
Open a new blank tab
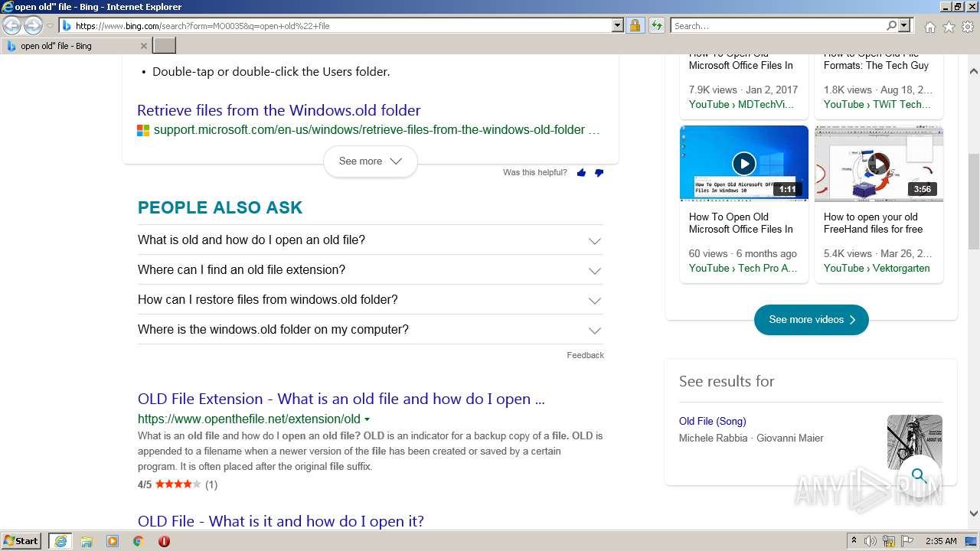pyautogui.click(x=165, y=46)
